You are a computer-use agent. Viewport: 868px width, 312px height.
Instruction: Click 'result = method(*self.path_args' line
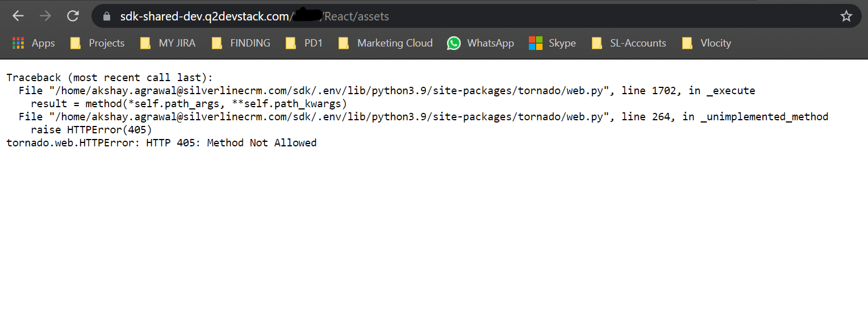tap(189, 104)
